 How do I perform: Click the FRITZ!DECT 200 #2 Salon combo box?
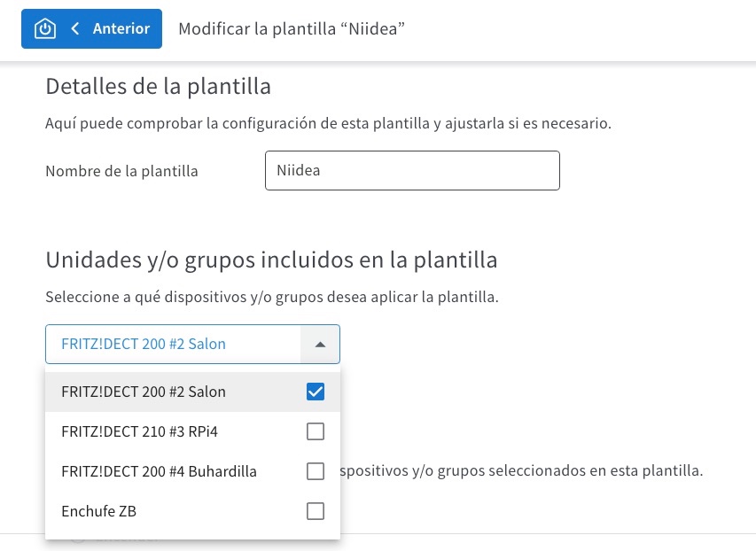pos(192,345)
